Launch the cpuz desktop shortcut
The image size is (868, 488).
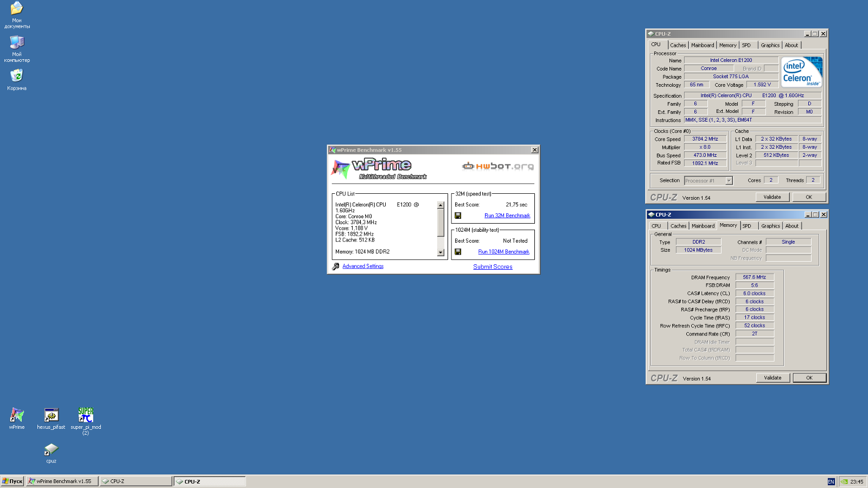[51, 453]
